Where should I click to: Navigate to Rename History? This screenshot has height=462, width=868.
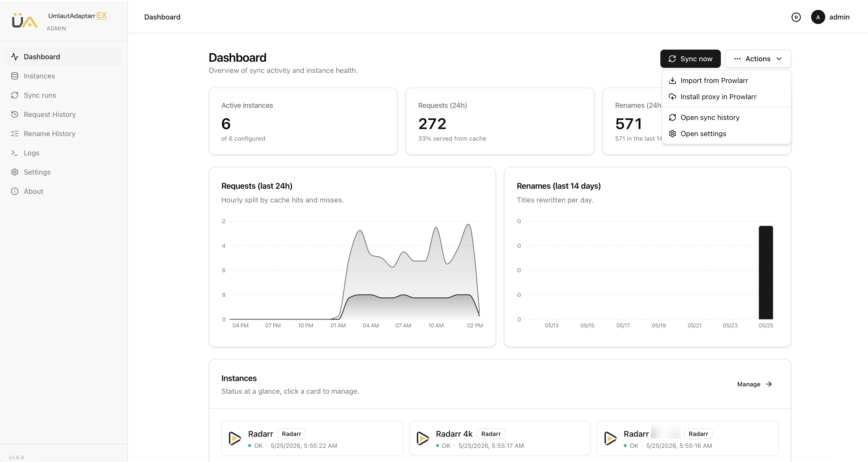pyautogui.click(x=63, y=133)
